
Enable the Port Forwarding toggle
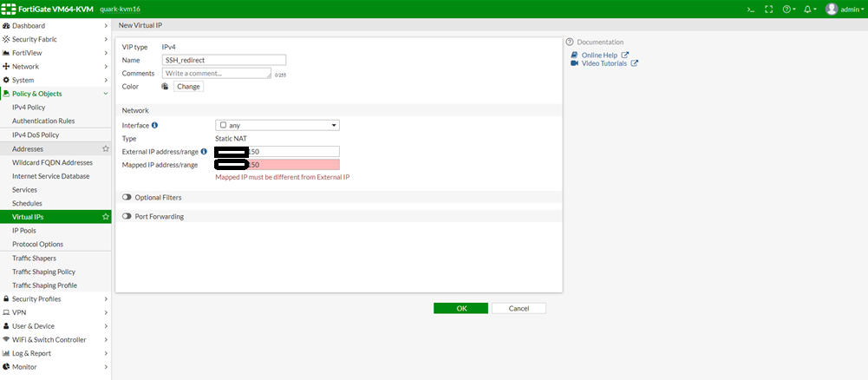coord(127,216)
